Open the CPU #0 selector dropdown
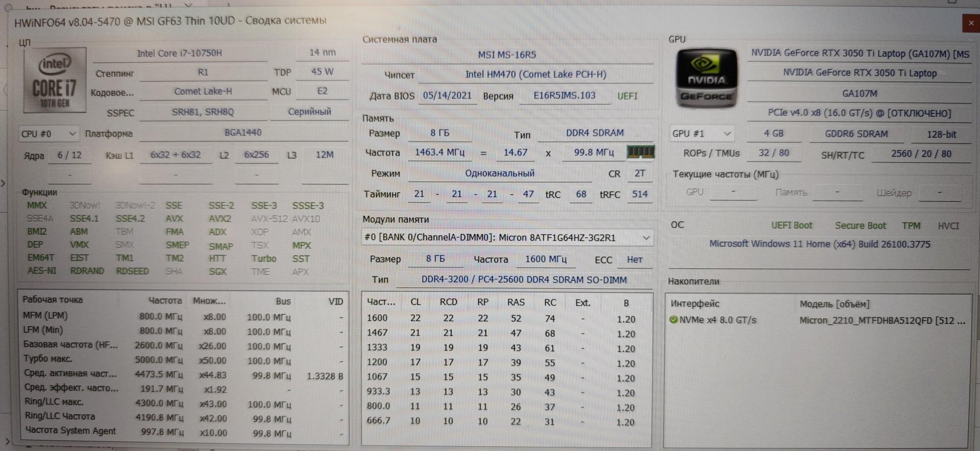 [49, 134]
